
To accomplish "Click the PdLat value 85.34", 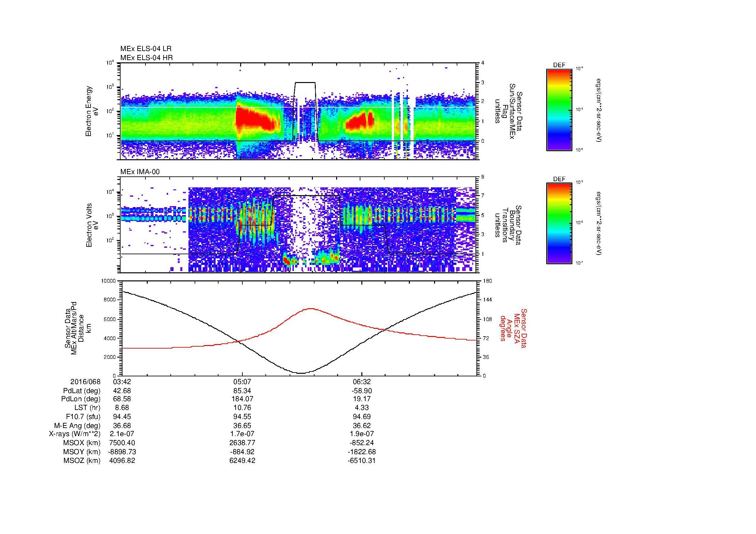I will (x=242, y=391).
